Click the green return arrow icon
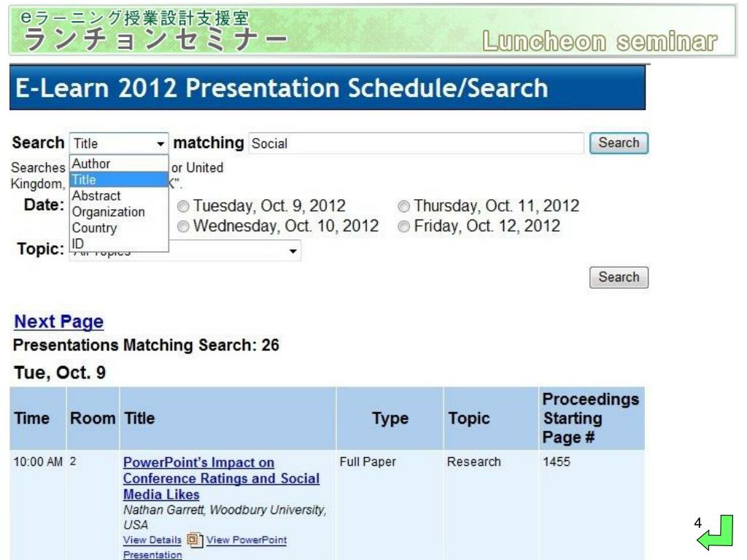Image resolution: width=747 pixels, height=560 pixels. click(x=716, y=533)
